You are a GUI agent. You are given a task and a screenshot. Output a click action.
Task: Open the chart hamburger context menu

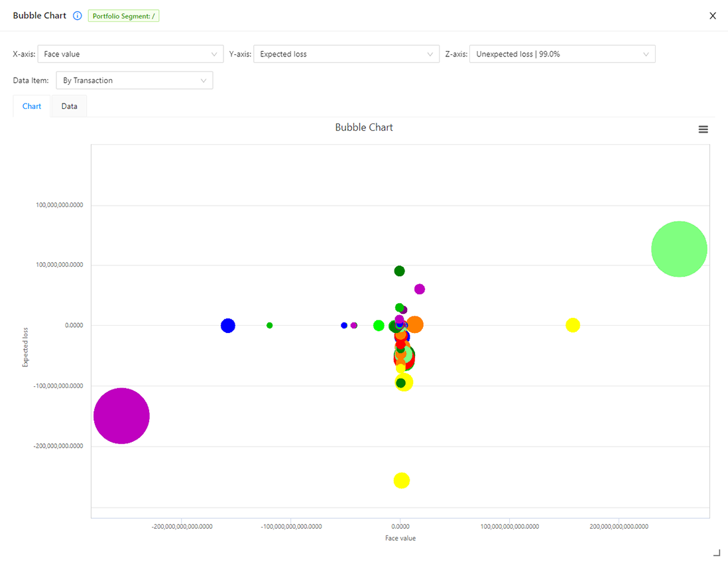tap(703, 129)
